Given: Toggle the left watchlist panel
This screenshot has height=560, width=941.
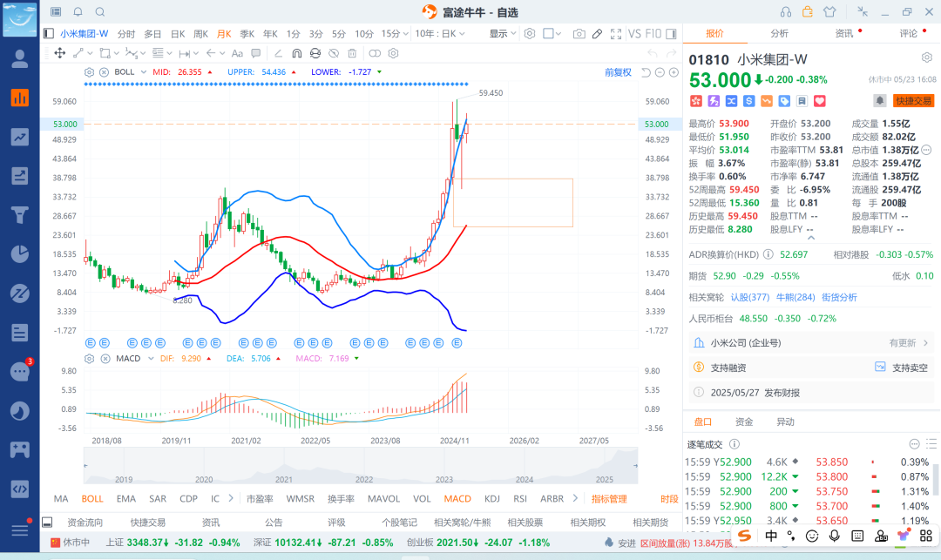Looking at the screenshot, I should pos(49,34).
